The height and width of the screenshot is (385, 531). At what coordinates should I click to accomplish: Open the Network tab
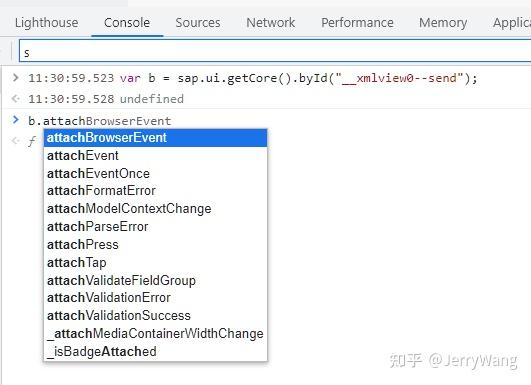click(271, 23)
